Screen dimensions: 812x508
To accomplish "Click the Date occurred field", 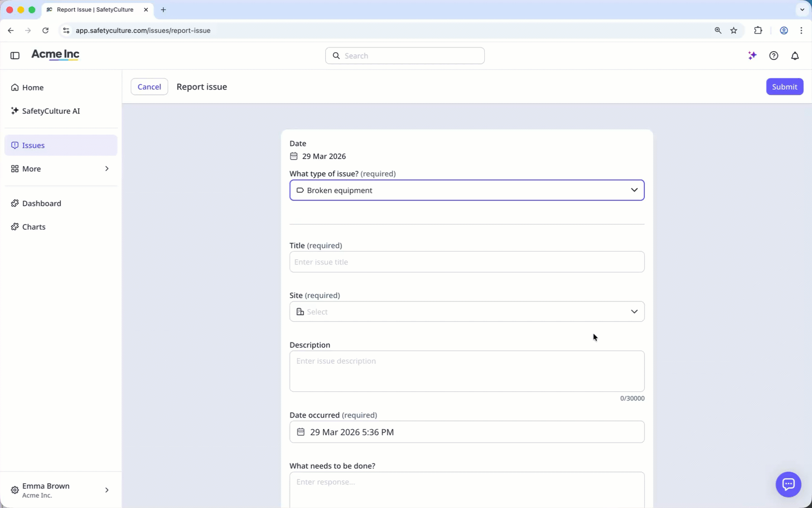I will [x=467, y=432].
